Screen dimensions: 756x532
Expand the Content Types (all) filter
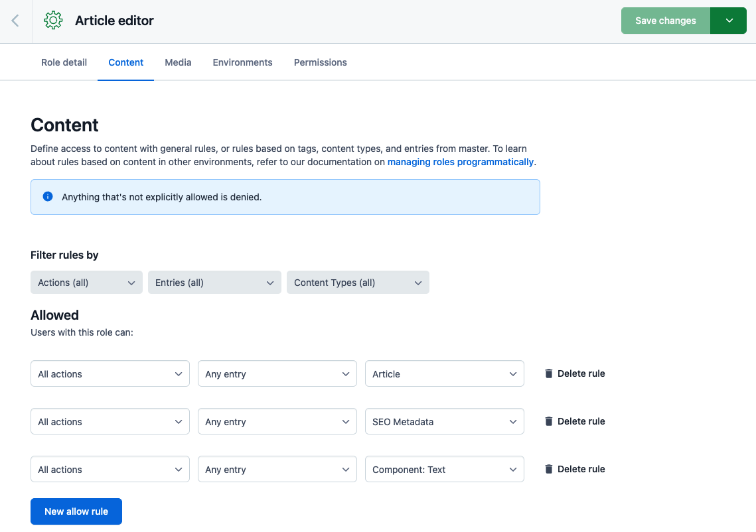(x=357, y=282)
